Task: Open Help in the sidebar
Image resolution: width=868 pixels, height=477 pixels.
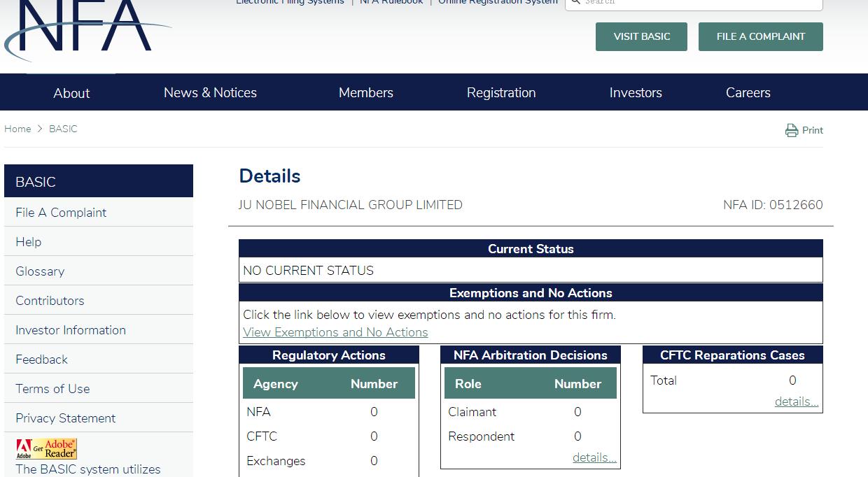Action: tap(99, 241)
